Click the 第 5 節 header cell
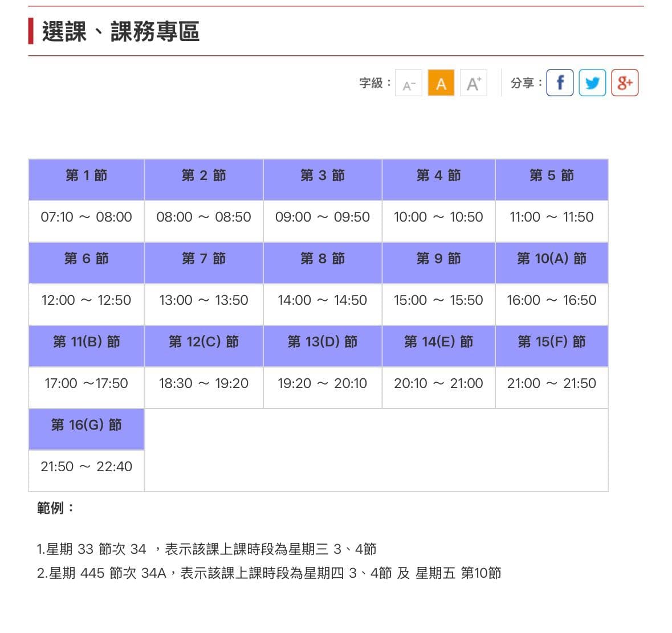672x633 pixels. click(552, 179)
